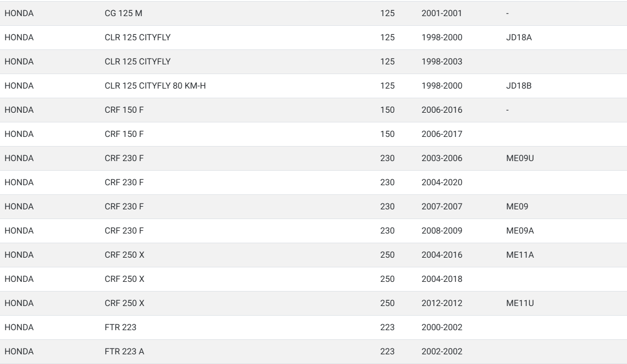
Task: Click the 2002-2002 year range
Action: (442, 351)
